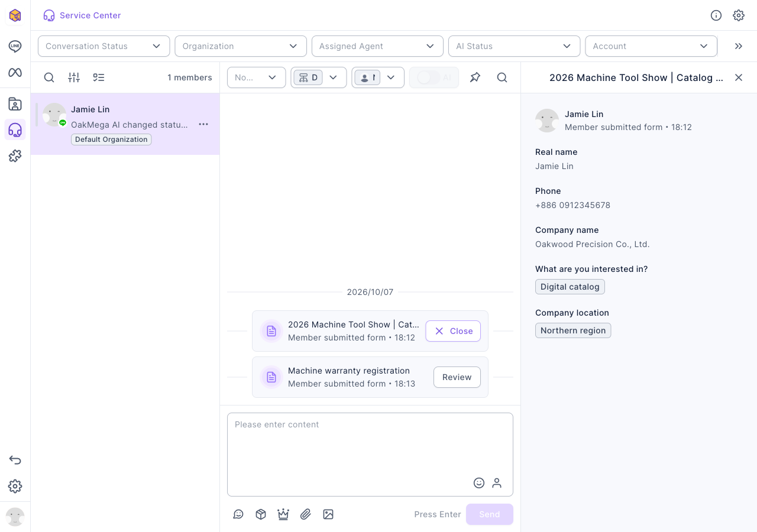Open member list filter sliders icon
This screenshot has height=532, width=757.
coord(74,77)
